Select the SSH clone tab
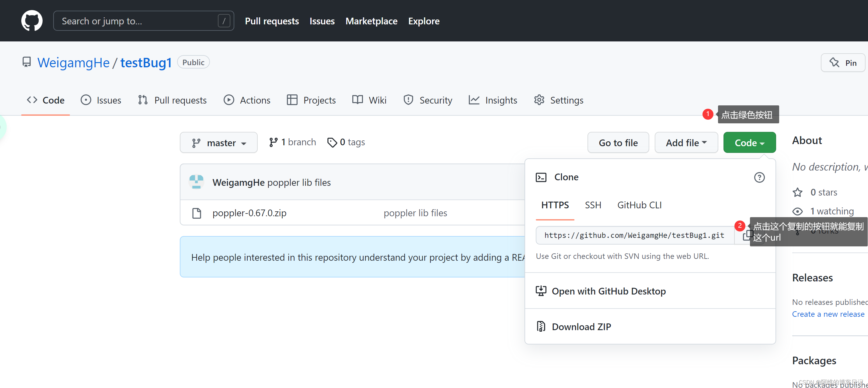868x388 pixels. click(x=593, y=205)
